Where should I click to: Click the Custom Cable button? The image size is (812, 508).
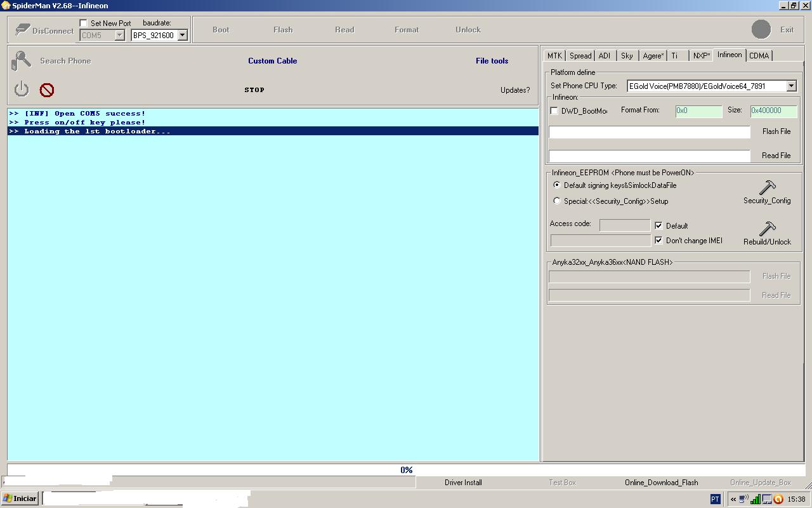point(272,61)
